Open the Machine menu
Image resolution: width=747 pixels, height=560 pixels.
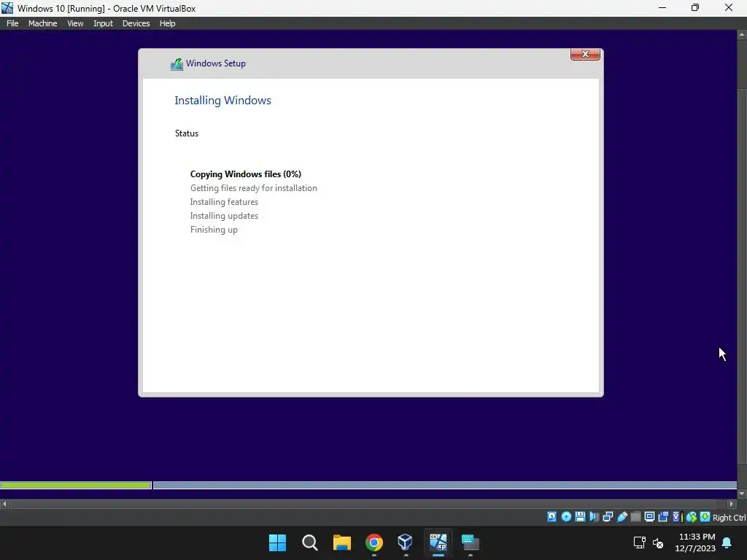[42, 23]
